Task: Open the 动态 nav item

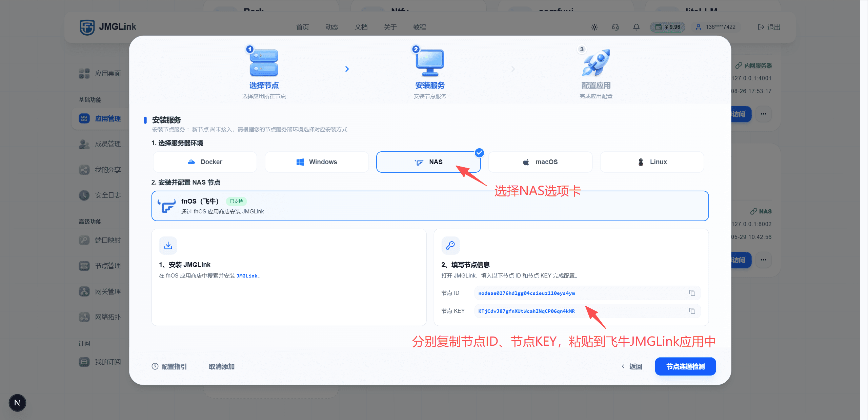Action: [x=332, y=27]
